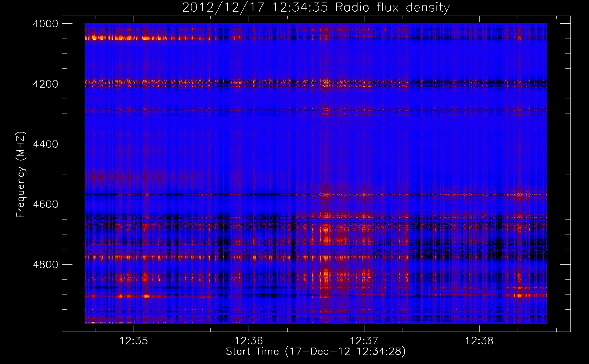Click the 12:36 time axis label
This screenshot has width=589, height=364.
pos(249,341)
